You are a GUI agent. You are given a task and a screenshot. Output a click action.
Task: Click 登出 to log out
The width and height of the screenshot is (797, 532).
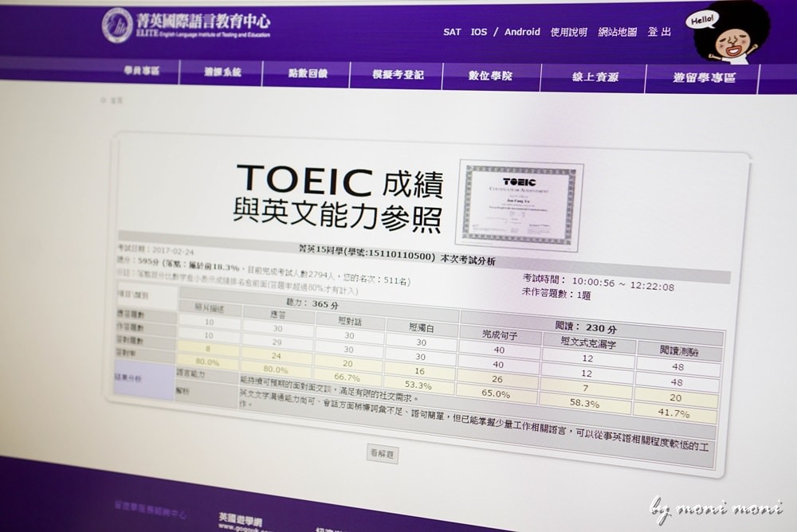[659, 33]
